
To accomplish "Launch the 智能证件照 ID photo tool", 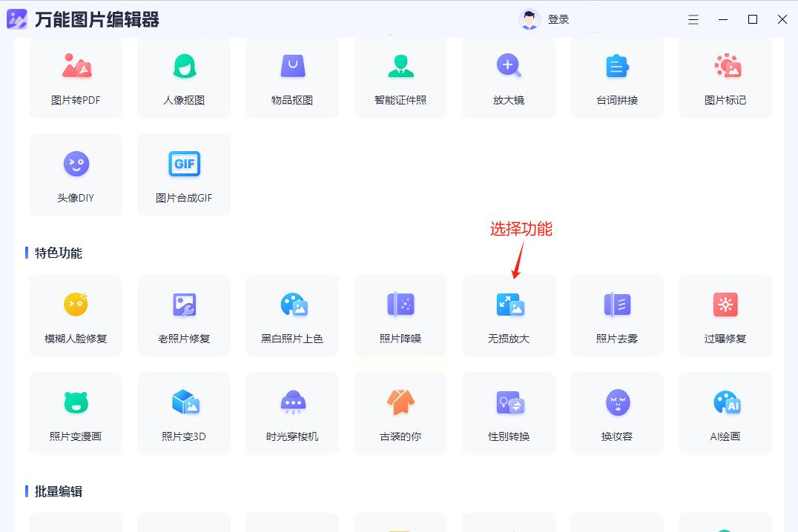I will (x=400, y=77).
